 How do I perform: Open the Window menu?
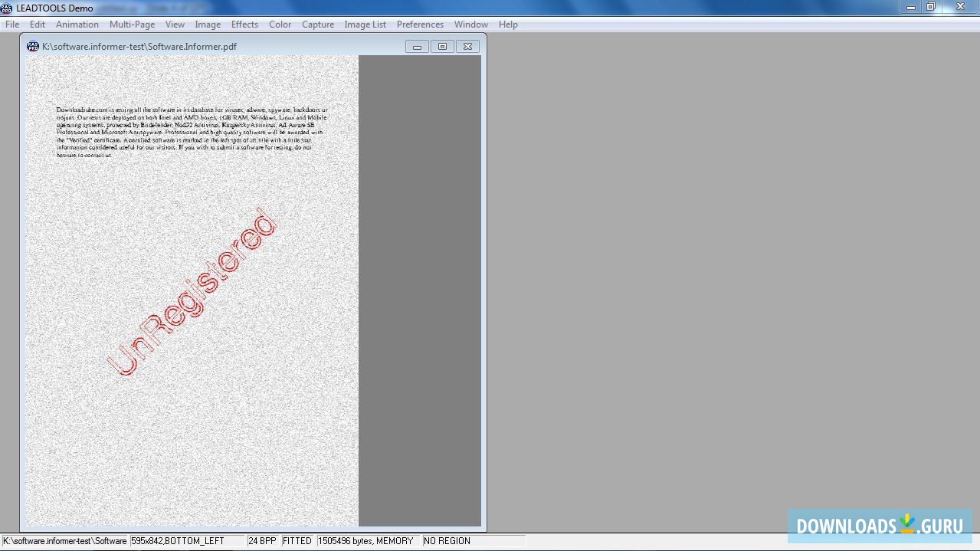470,24
